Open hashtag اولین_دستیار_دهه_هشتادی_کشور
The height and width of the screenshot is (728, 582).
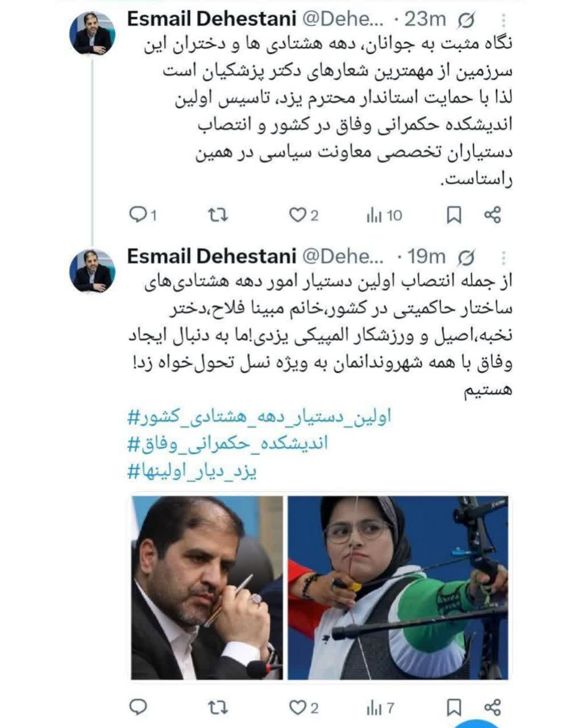click(259, 417)
